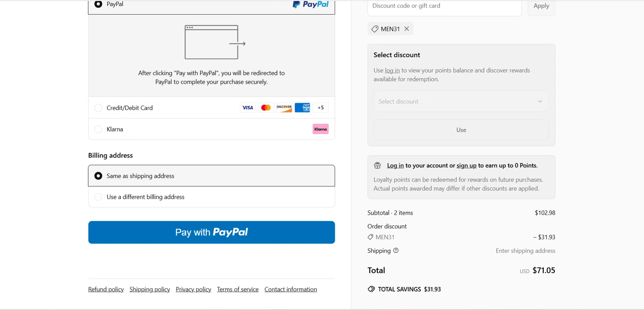Choose Klarna as payment method
This screenshot has height=310, width=644.
[98, 129]
